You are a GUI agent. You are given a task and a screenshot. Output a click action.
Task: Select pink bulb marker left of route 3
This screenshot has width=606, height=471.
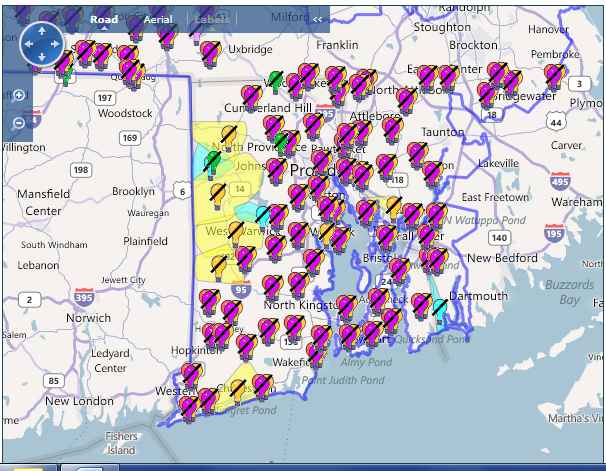click(555, 76)
